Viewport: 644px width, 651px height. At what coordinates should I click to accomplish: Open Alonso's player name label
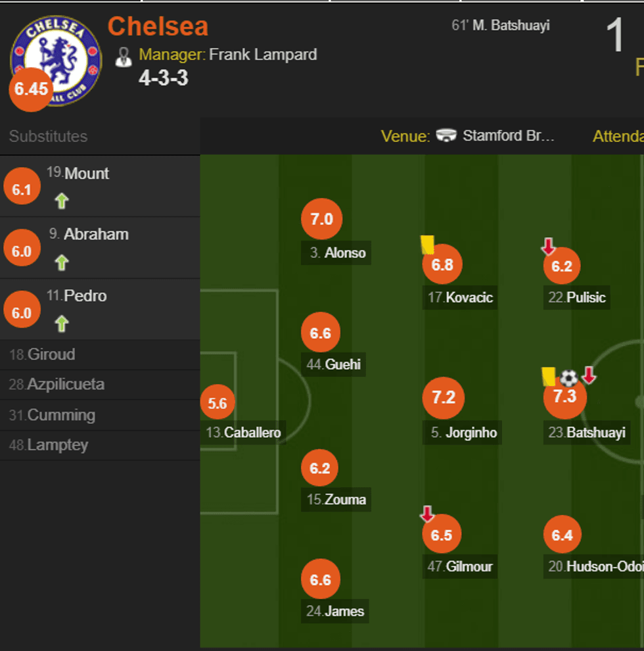tap(345, 253)
